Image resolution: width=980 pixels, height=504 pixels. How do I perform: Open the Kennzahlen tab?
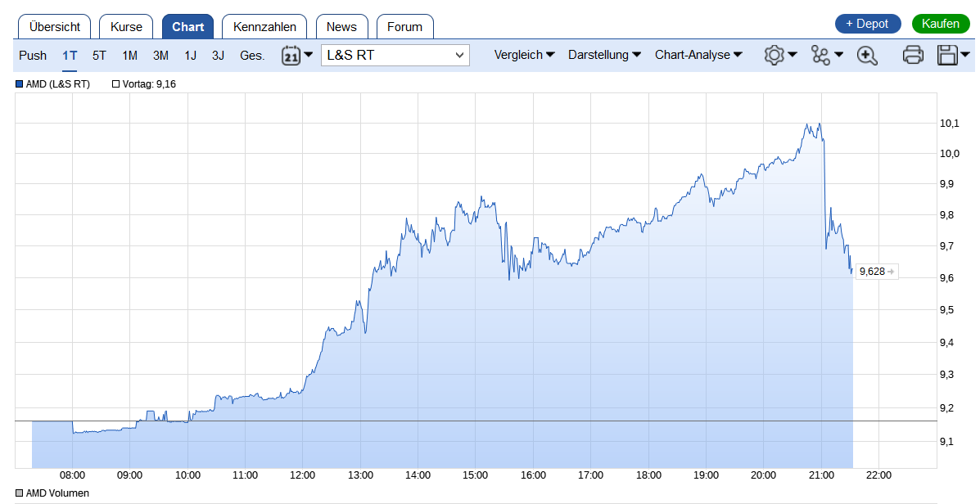pos(264,27)
